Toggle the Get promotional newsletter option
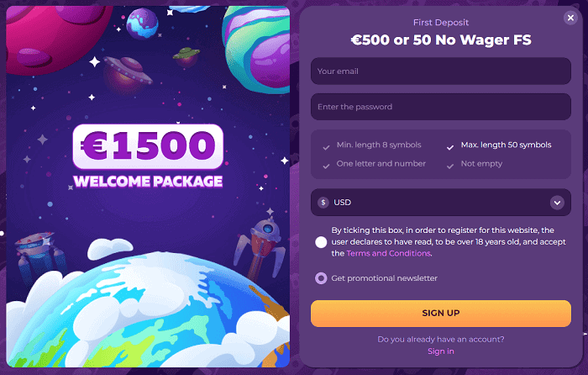Viewport: 588px width, 375px height. (x=322, y=278)
